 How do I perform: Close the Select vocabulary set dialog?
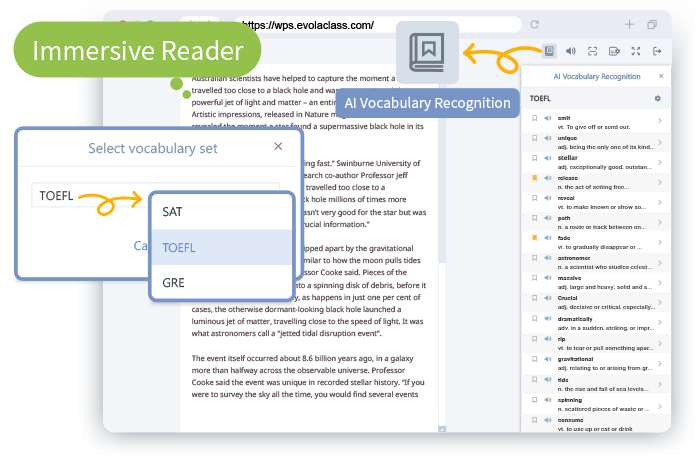point(278,147)
